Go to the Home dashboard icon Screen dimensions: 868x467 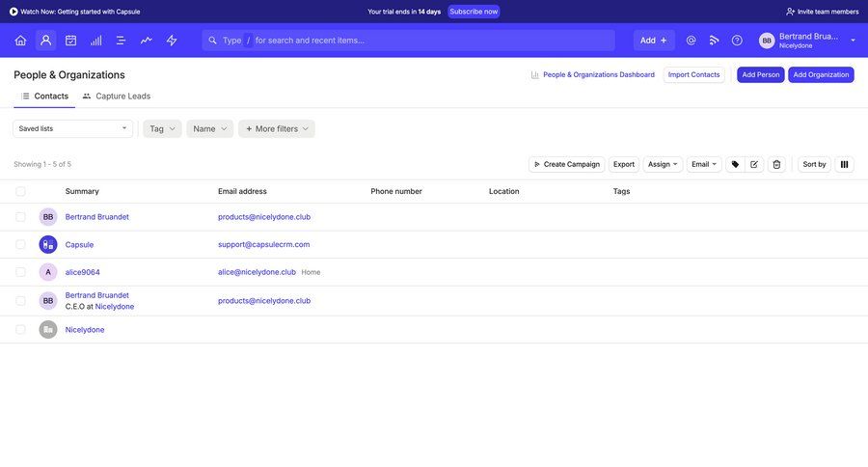tap(20, 41)
